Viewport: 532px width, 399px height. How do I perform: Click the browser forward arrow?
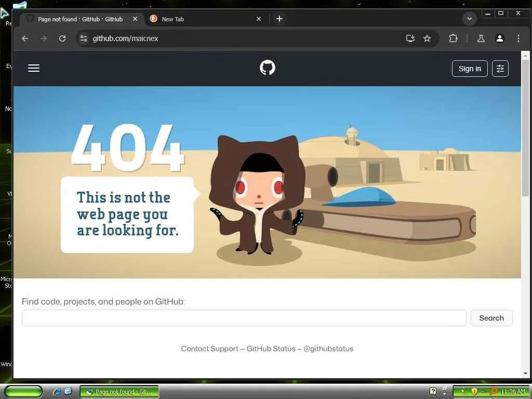[x=44, y=38]
